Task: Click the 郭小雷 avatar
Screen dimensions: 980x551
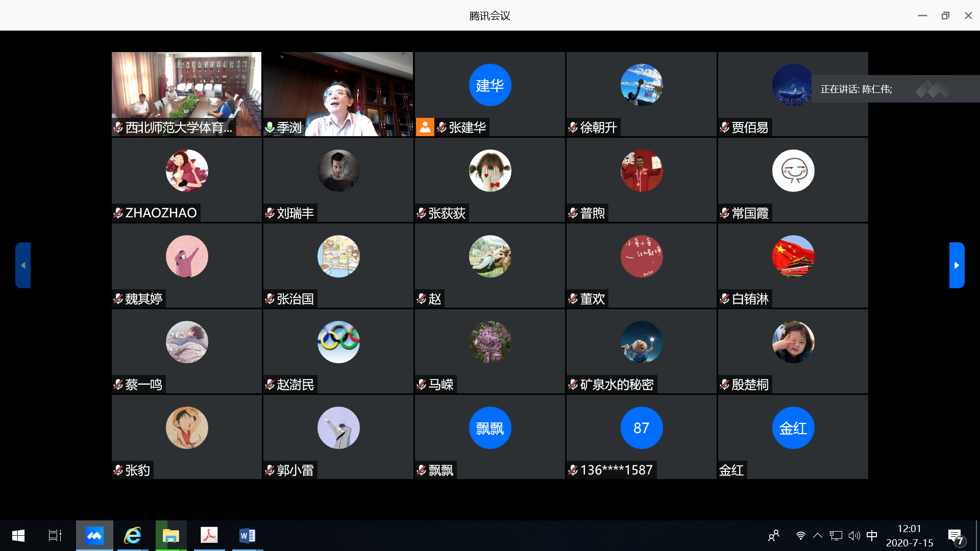Action: point(338,428)
